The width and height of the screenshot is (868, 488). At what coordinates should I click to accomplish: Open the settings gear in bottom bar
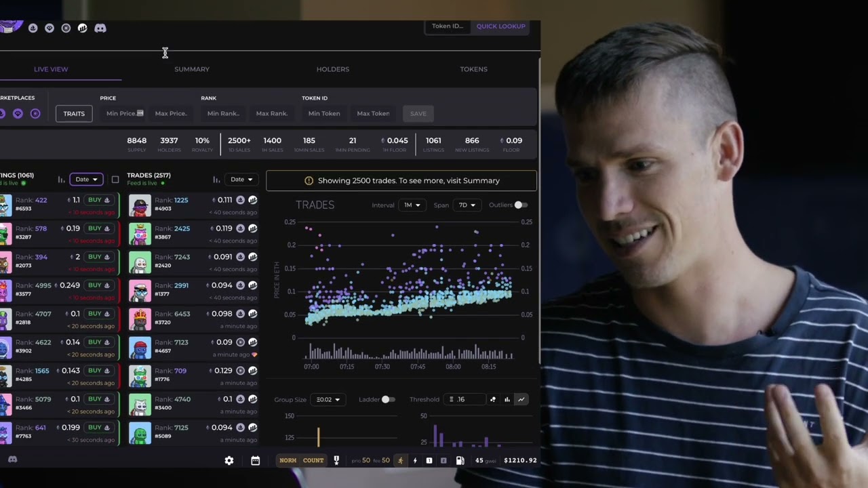pyautogui.click(x=229, y=460)
